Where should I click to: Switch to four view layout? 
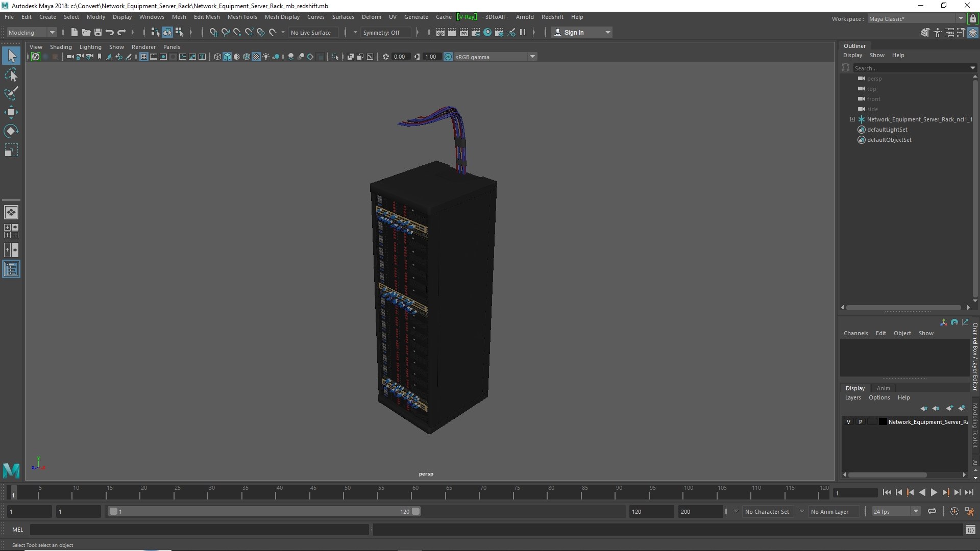pos(11,231)
